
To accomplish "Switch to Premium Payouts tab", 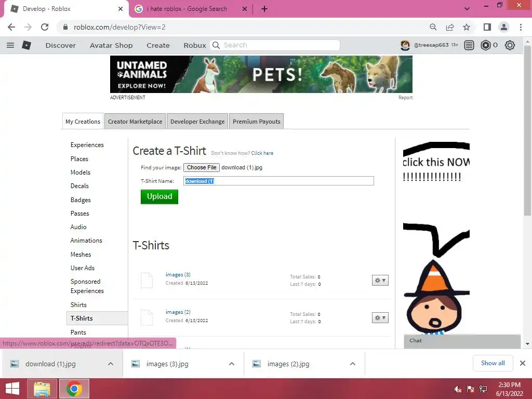I will pos(257,122).
